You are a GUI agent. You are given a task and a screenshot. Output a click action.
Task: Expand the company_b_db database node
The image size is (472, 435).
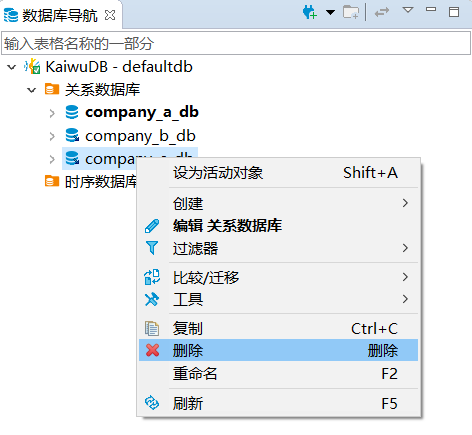52,136
